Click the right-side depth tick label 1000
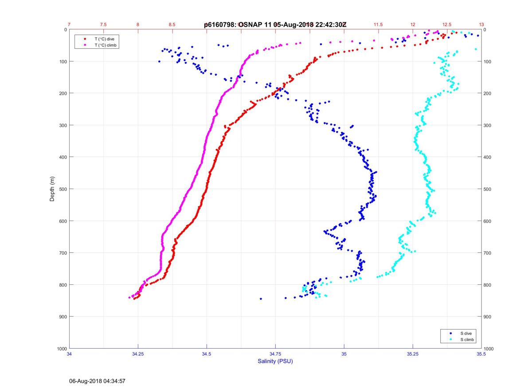This screenshot has height=392, width=532. 489,349
